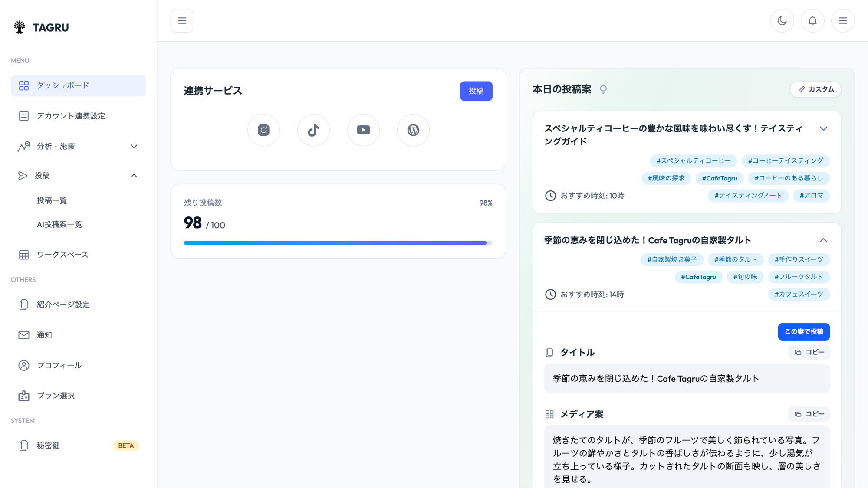Expand the スペシャルティコーヒー post idea card
The width and height of the screenshot is (868, 488).
pos(823,129)
